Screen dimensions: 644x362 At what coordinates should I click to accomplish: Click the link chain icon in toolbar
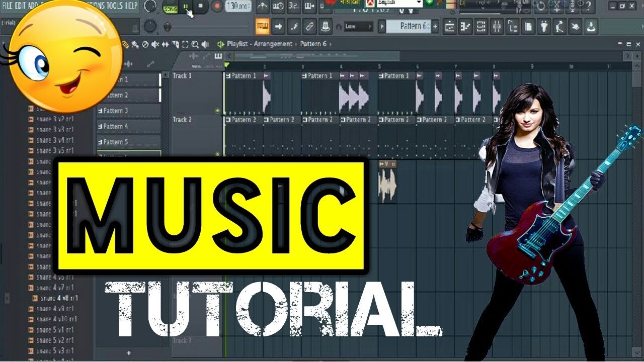(x=310, y=26)
